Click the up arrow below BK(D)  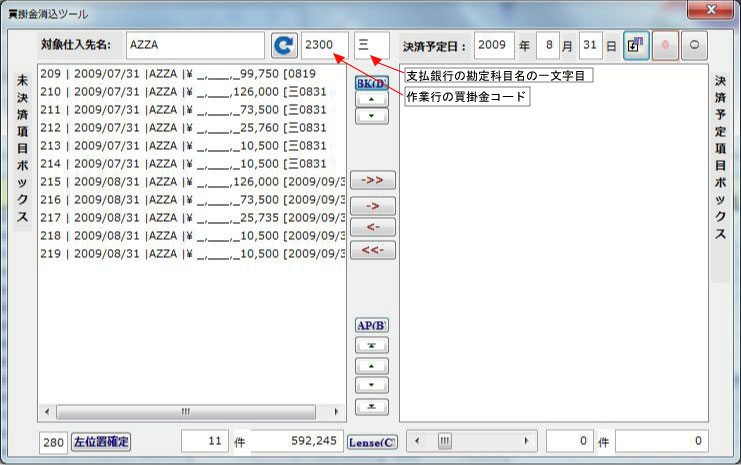click(371, 99)
